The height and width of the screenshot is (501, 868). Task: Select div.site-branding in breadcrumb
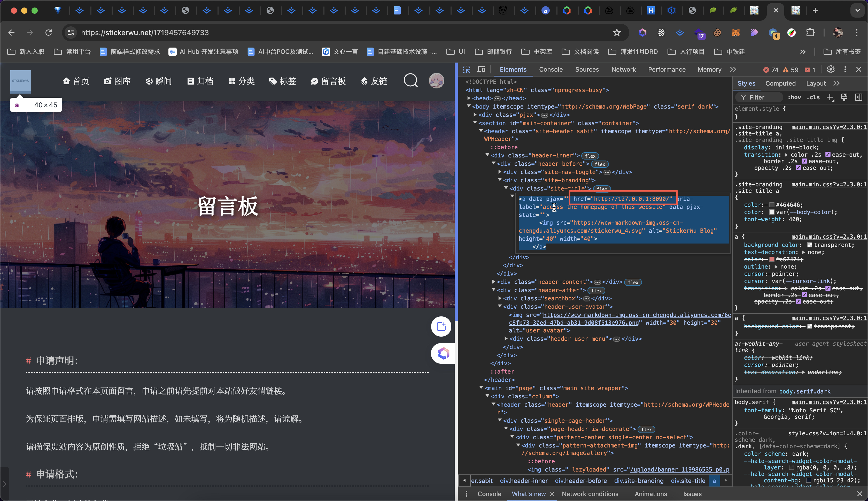(x=639, y=481)
